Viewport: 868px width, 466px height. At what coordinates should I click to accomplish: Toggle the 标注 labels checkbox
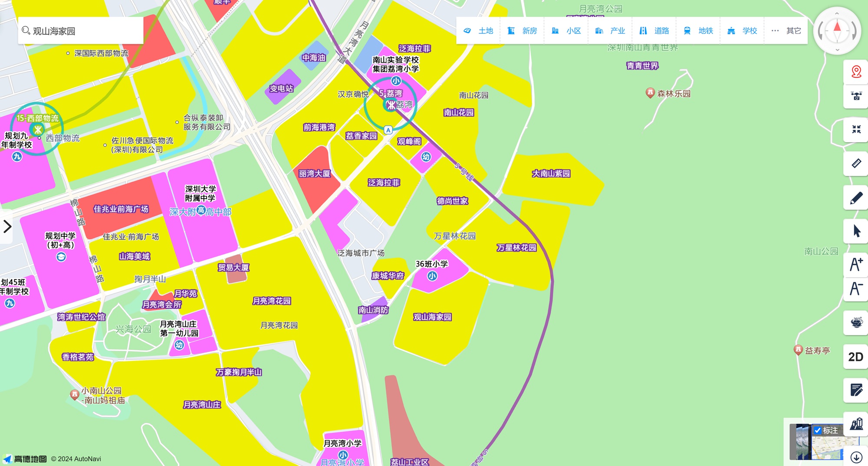click(x=818, y=430)
